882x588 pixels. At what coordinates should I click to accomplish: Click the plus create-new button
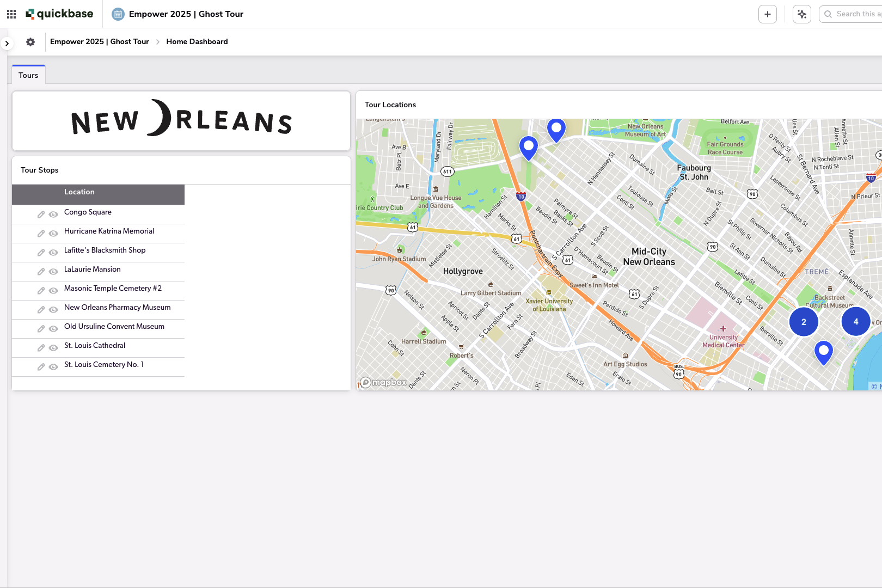[x=768, y=14]
